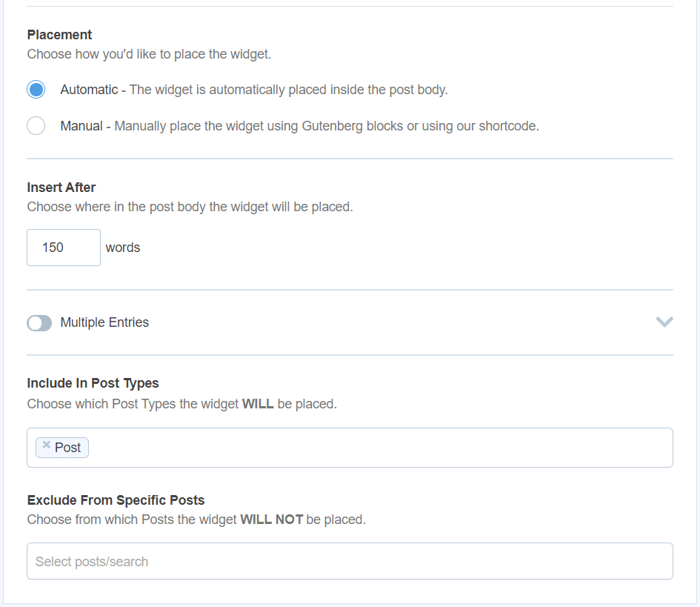The width and height of the screenshot is (700, 607).
Task: Click "Choose where in the post body" description
Action: [x=190, y=207]
